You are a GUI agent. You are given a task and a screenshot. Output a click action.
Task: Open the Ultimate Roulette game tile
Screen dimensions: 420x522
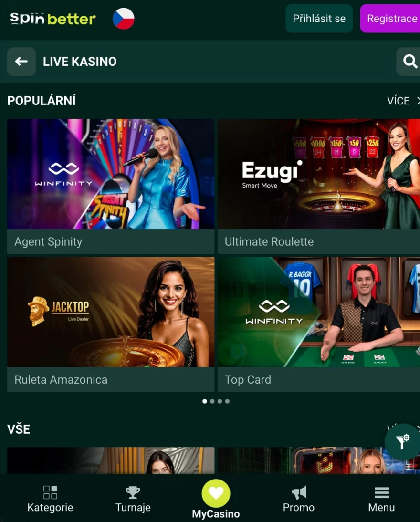(318, 187)
